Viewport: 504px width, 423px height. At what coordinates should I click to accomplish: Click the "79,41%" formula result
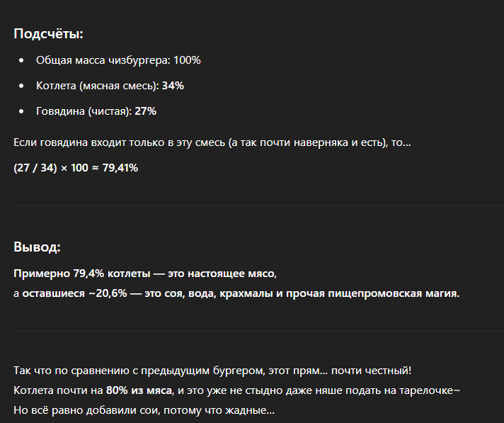pyautogui.click(x=120, y=168)
